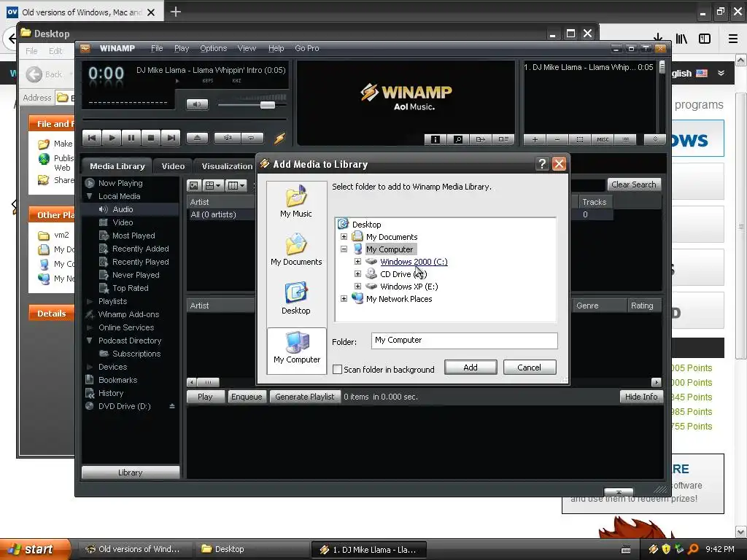Click the song seek bar
Viewport: 747px width, 560px height.
[185, 120]
